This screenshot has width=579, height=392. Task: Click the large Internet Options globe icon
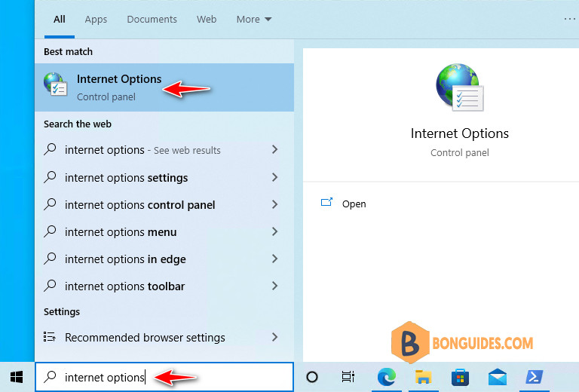459,87
